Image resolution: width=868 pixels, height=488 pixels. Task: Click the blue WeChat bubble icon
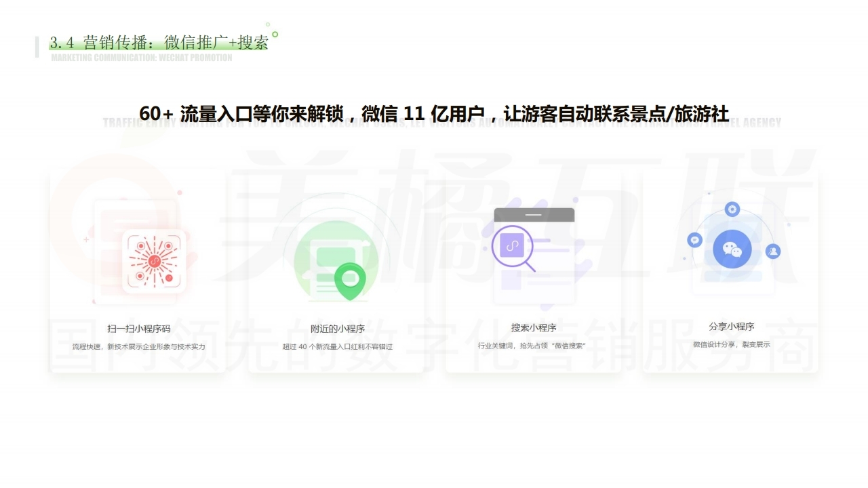(732, 249)
